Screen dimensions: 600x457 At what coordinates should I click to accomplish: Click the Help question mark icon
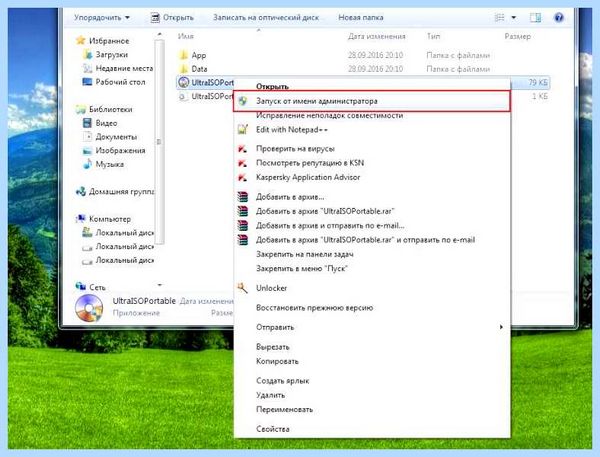click(x=559, y=17)
